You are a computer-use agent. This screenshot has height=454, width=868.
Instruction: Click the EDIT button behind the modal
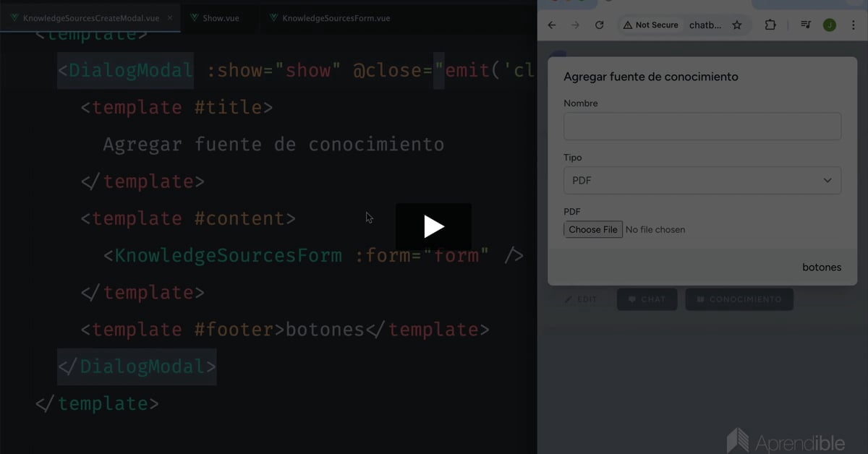(582, 299)
